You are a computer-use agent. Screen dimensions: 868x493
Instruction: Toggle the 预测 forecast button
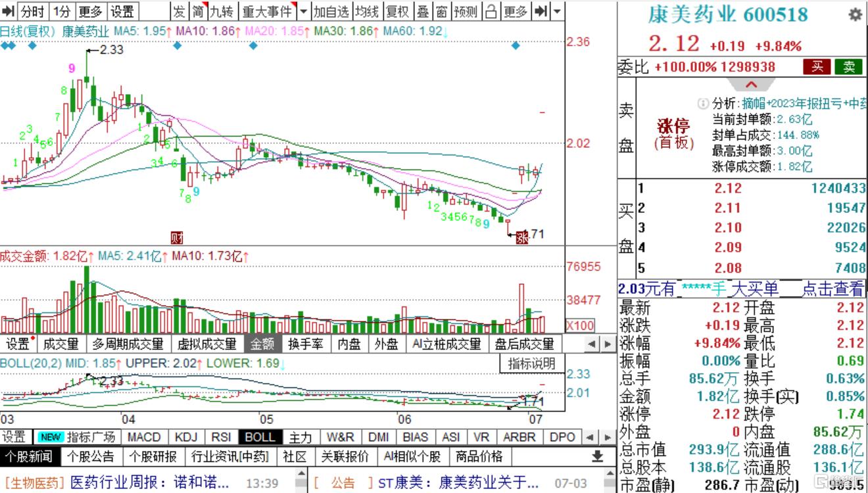click(x=466, y=11)
